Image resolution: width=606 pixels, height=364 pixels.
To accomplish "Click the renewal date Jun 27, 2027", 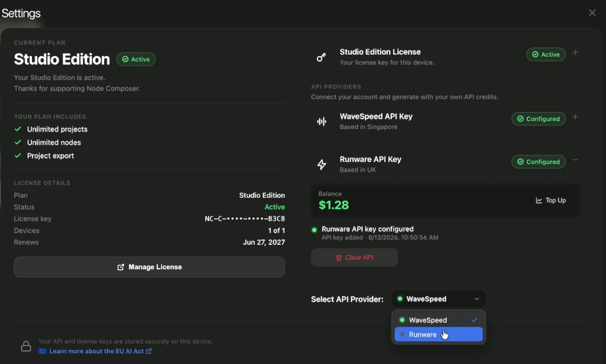I will 264,242.
